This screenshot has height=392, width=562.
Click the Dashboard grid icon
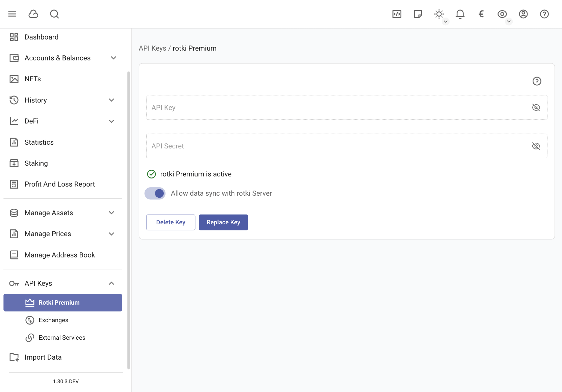(x=14, y=37)
